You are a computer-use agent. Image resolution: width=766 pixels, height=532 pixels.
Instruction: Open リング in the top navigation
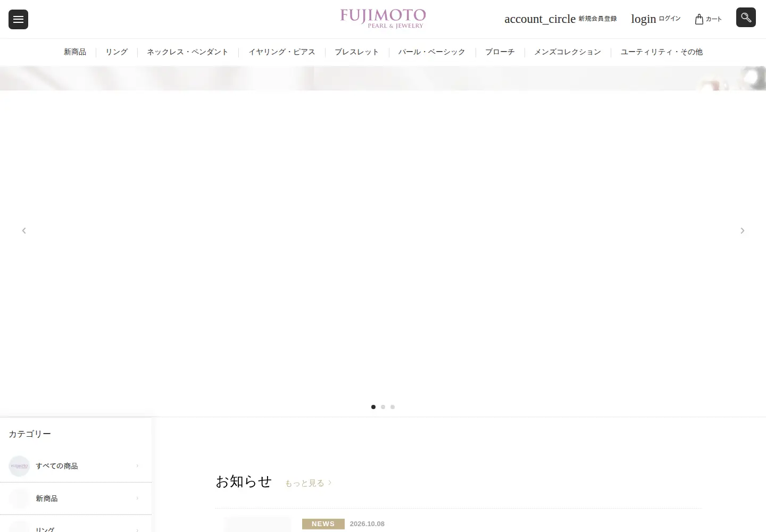click(x=116, y=52)
